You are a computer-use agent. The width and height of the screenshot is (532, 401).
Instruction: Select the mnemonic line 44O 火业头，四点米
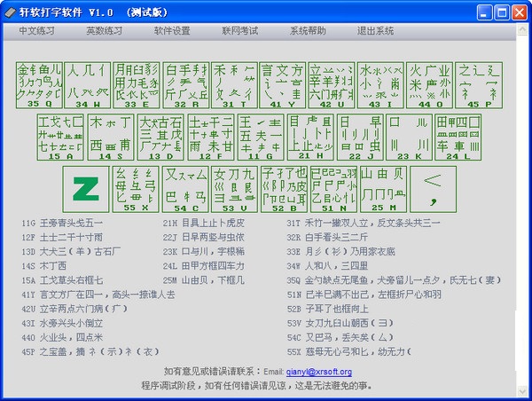click(x=62, y=337)
